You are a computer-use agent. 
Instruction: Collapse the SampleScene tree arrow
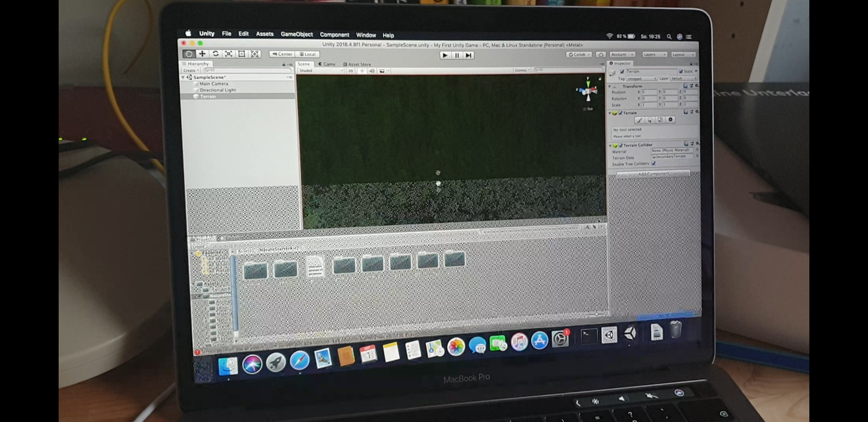(x=184, y=77)
